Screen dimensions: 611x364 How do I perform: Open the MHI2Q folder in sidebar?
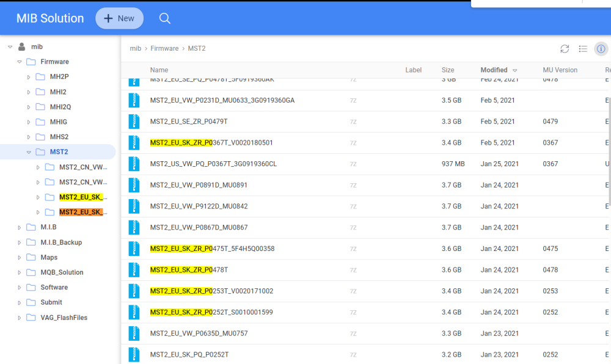60,107
